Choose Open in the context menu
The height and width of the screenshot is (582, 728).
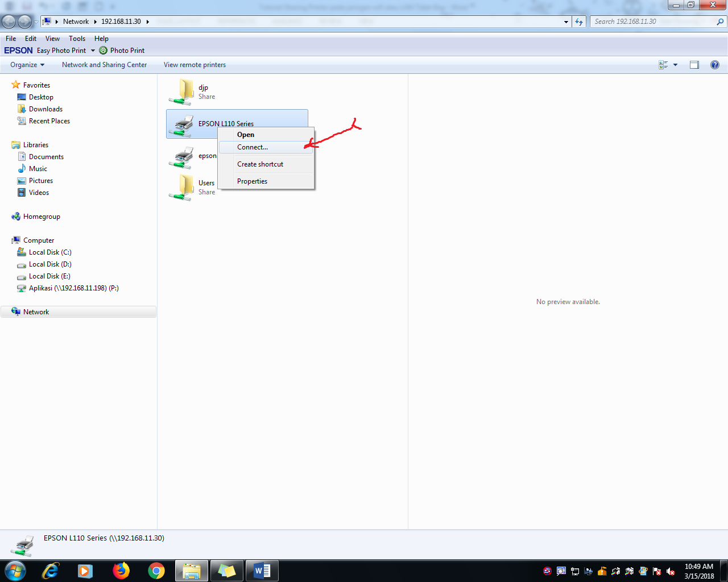(x=266, y=135)
